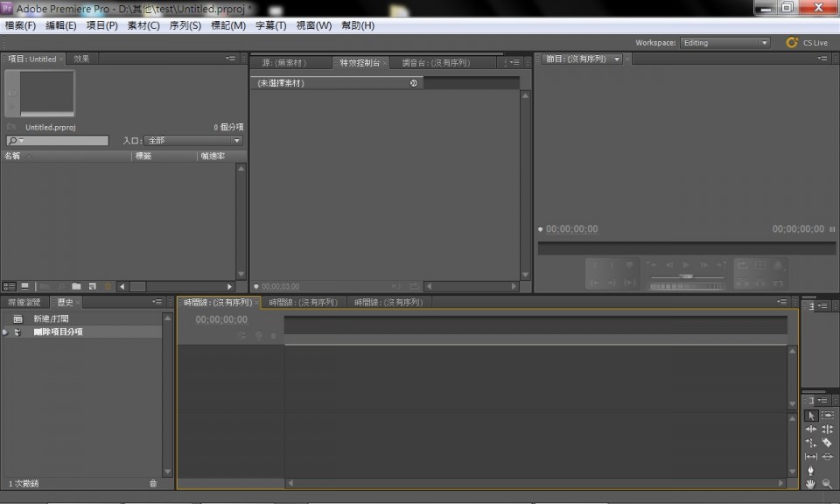Open the Project panel menu
The image size is (840, 504).
point(231,58)
